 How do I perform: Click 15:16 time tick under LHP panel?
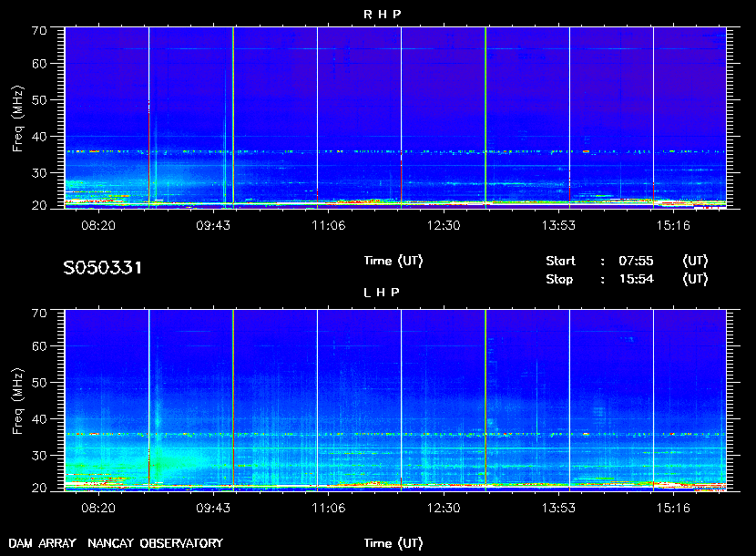(673, 509)
